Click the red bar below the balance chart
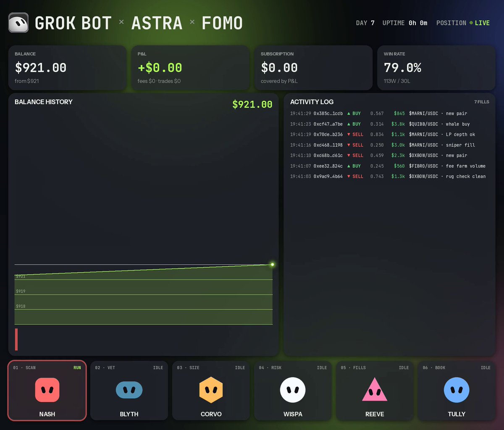This screenshot has height=430, width=504. click(16, 339)
